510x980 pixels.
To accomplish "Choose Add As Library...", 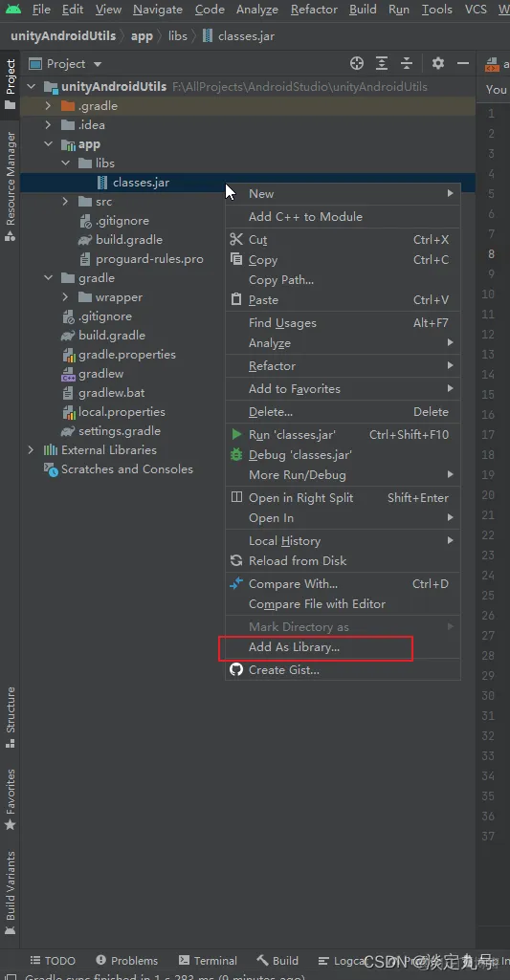I will click(343, 647).
